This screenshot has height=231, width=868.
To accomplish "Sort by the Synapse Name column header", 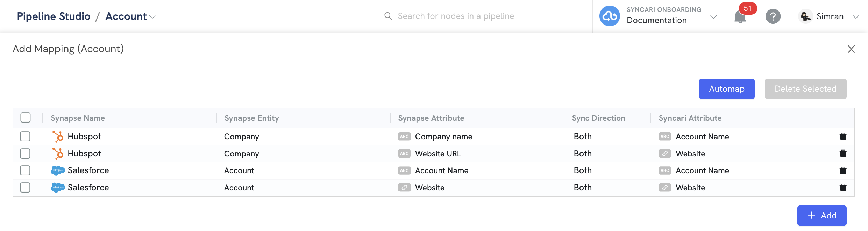I will click(x=78, y=118).
